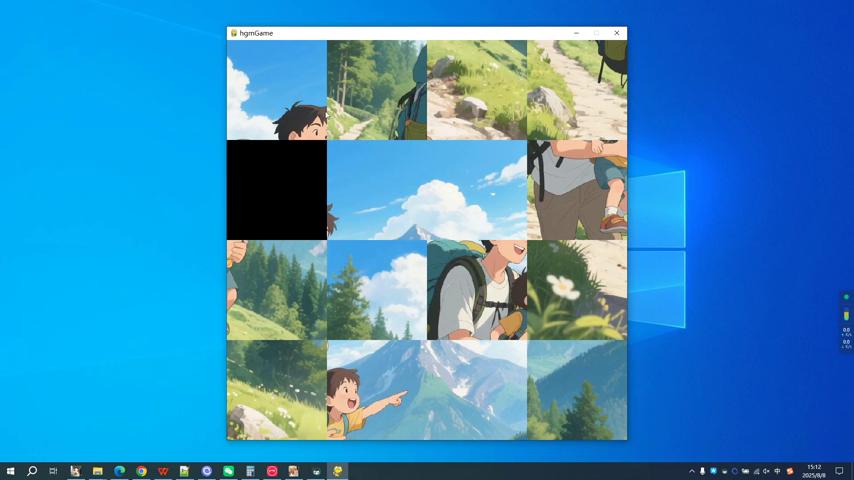Open the notification center icon
This screenshot has width=854, height=480.
[x=839, y=471]
